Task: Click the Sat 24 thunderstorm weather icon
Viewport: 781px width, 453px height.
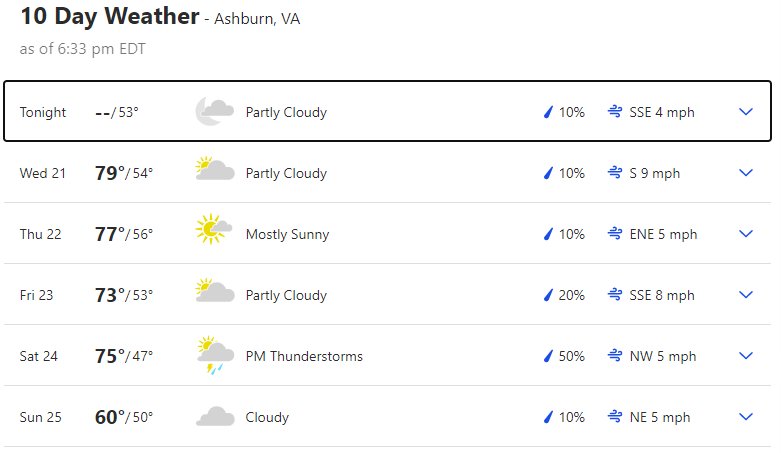Action: [x=215, y=355]
